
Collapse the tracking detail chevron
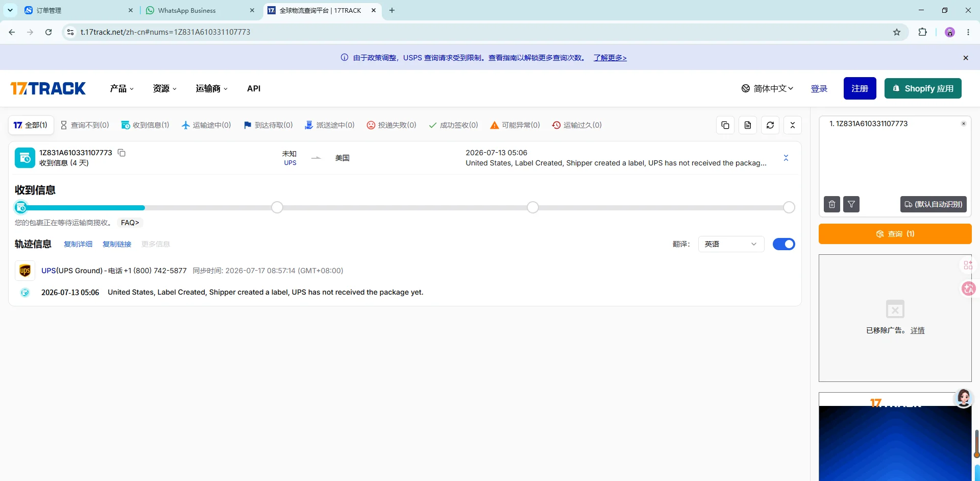[x=786, y=158]
